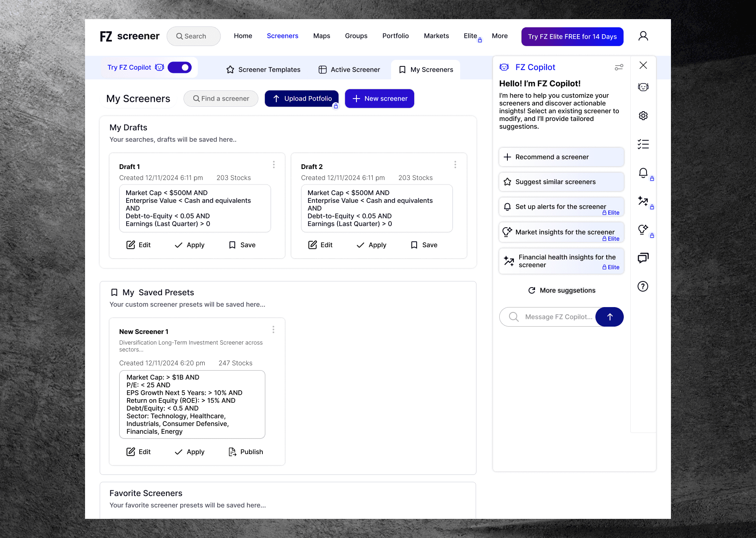
Task: Click Edit on Draft 2
Action: click(x=321, y=245)
